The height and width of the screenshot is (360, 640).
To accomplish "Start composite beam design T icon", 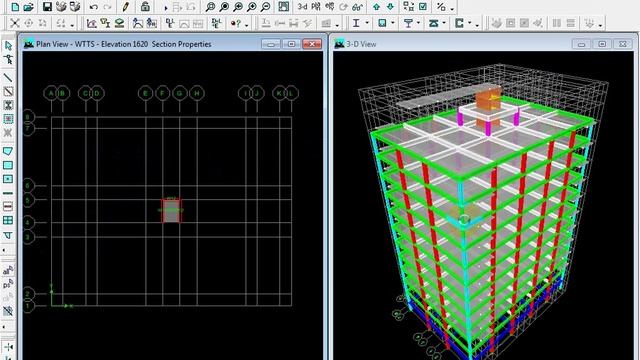I will 408,23.
